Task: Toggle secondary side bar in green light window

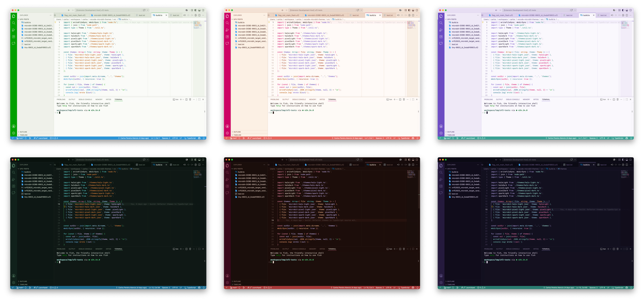Action: tap(203, 10)
